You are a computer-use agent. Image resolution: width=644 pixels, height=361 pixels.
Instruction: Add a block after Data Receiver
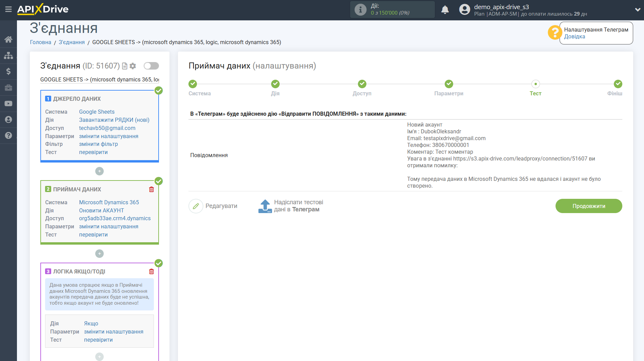tap(99, 254)
